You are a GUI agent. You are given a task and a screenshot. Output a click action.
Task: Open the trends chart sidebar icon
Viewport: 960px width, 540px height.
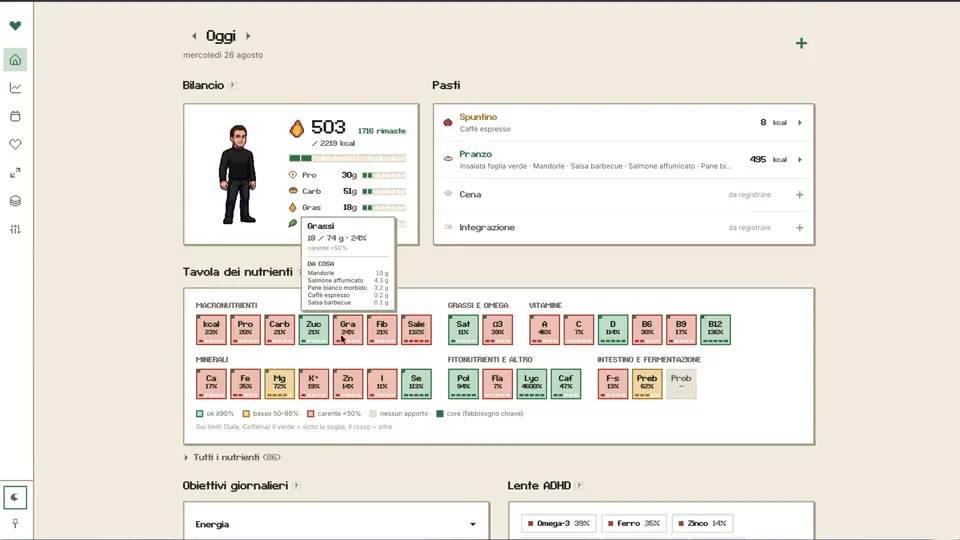click(x=15, y=88)
